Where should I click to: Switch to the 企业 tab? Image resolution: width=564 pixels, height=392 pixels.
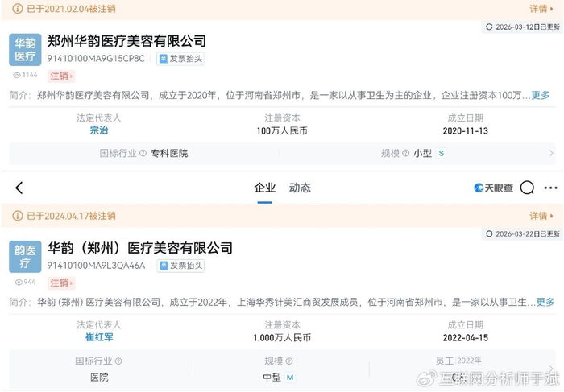pos(265,188)
